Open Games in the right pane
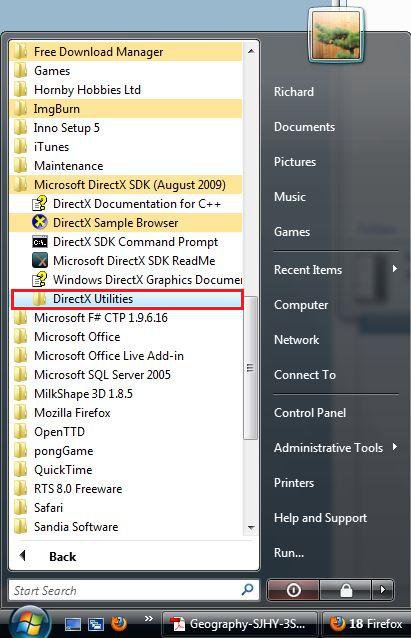Image resolution: width=411 pixels, height=638 pixels. click(292, 232)
